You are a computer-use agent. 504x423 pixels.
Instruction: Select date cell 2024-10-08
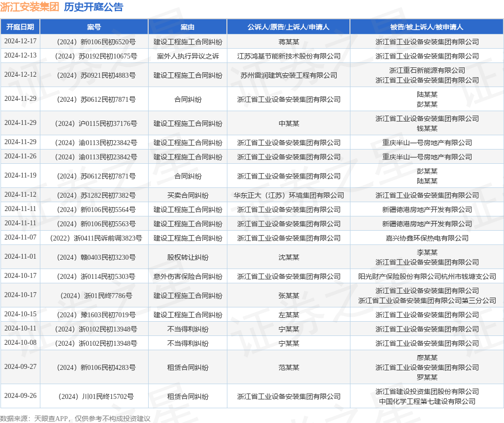[20, 343]
